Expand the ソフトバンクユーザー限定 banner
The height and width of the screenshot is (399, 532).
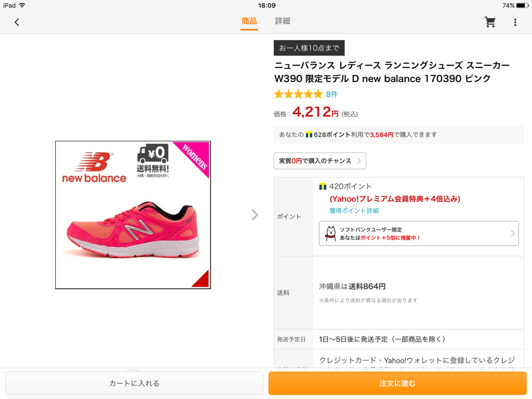pos(418,234)
